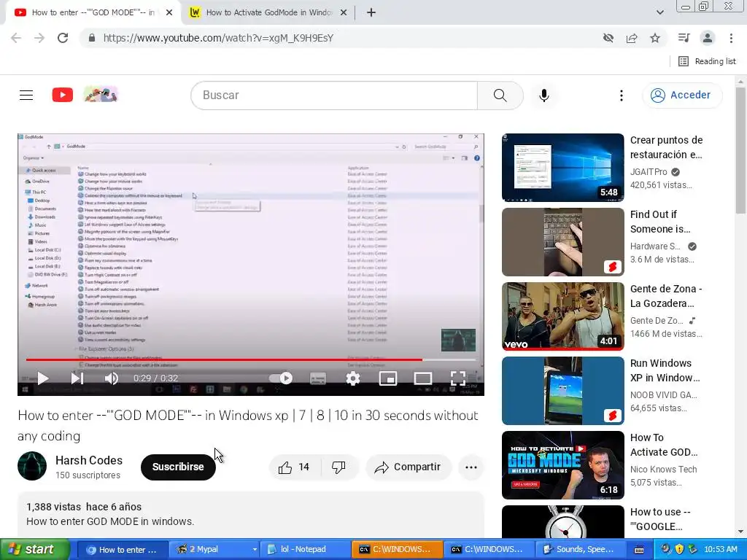The height and width of the screenshot is (560, 747).
Task: View site lock security info
Action: point(91,38)
